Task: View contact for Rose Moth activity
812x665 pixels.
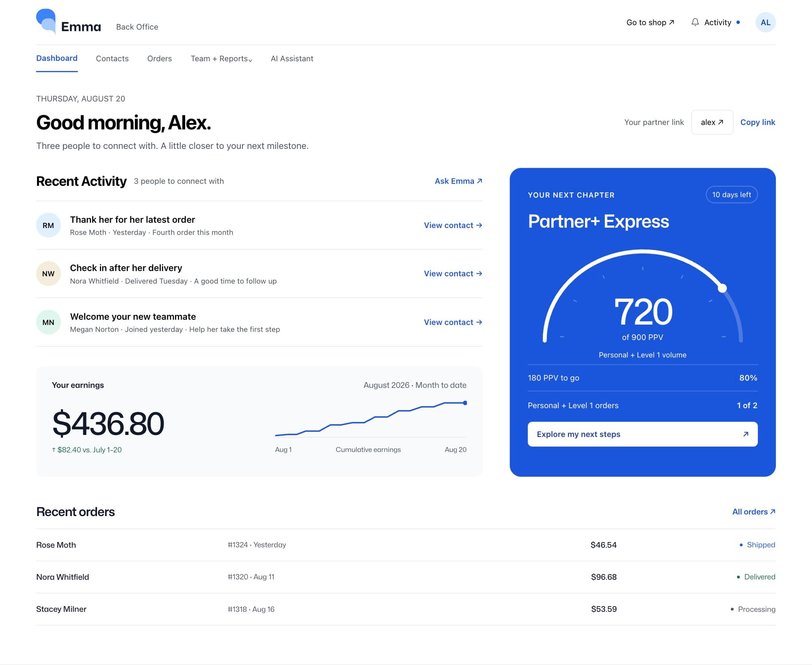Action: point(453,225)
